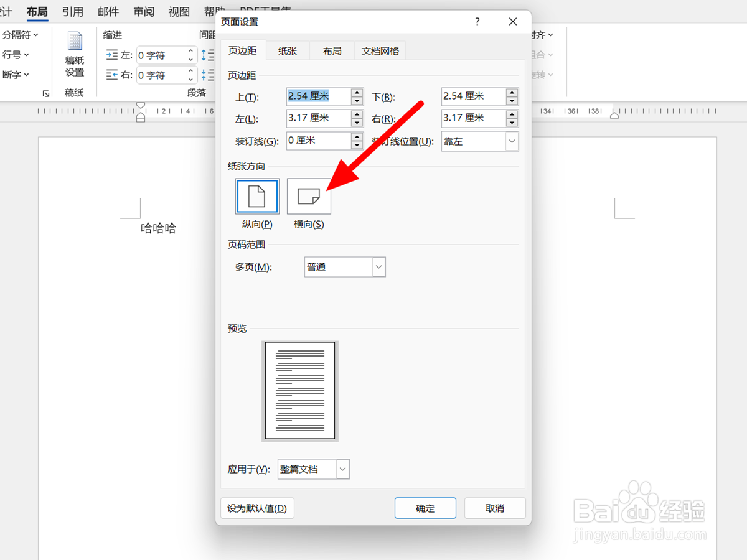Select the 横向 landscape orientation icon
Image resolution: width=747 pixels, height=560 pixels.
308,196
